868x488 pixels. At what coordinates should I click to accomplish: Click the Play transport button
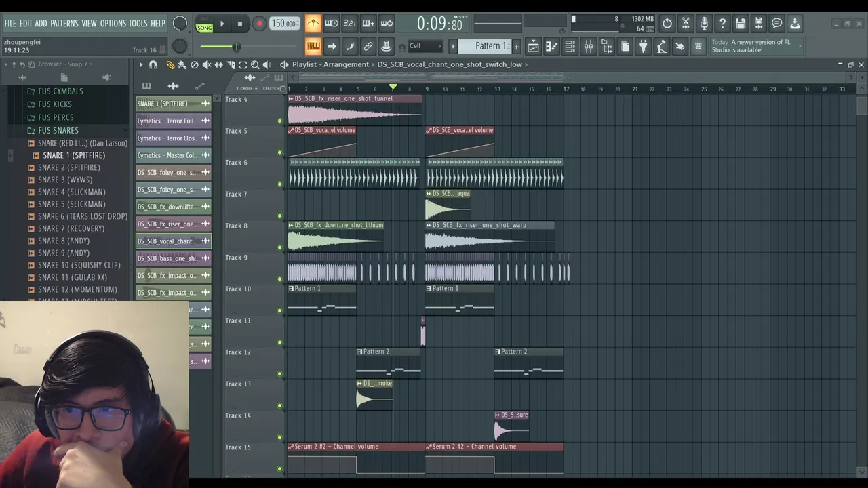click(222, 24)
